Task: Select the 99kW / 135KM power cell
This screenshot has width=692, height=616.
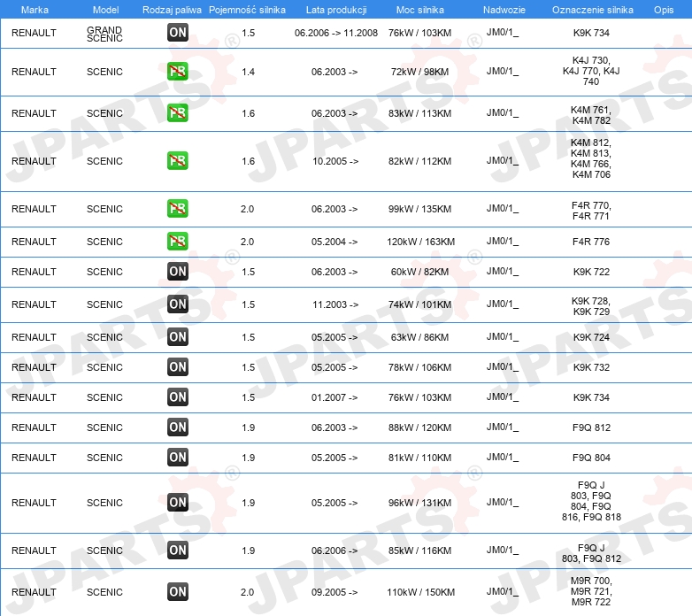Action: [419, 209]
